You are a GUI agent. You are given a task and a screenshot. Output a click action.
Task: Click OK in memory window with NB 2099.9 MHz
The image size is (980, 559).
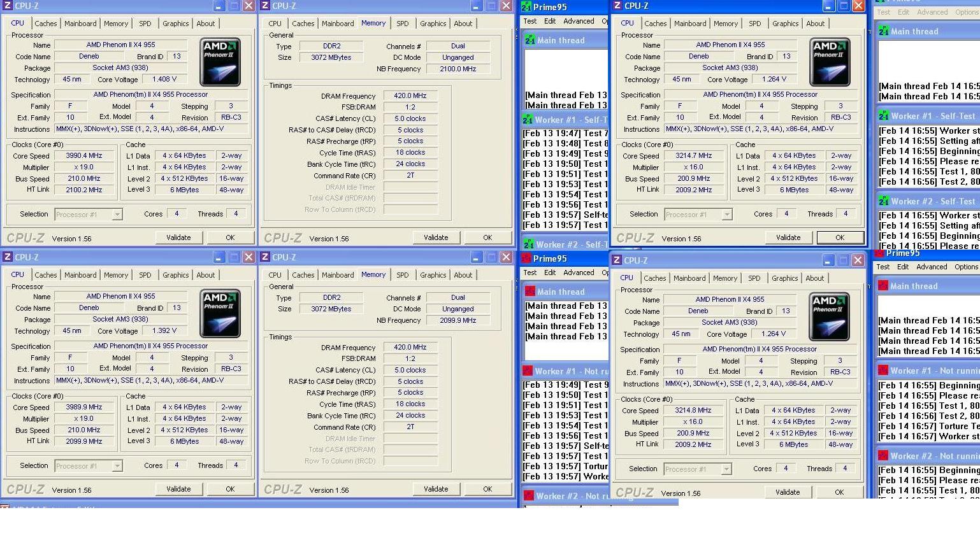point(487,489)
